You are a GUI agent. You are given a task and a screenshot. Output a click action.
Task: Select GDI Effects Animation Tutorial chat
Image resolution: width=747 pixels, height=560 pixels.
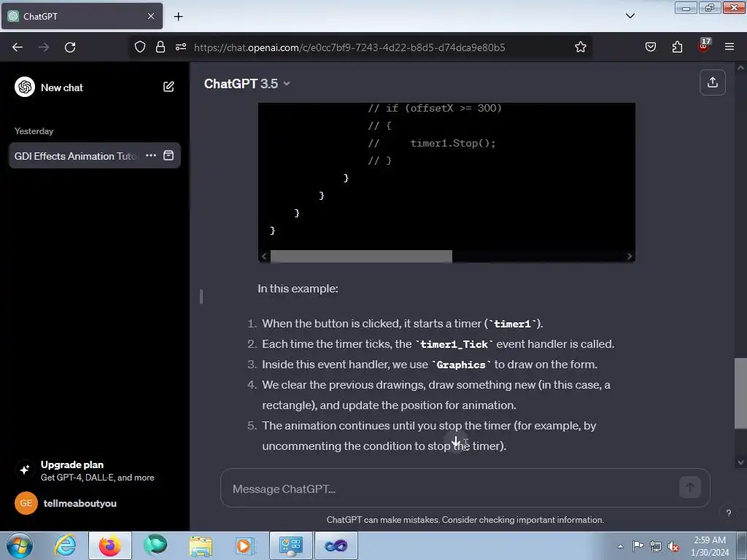(x=76, y=156)
